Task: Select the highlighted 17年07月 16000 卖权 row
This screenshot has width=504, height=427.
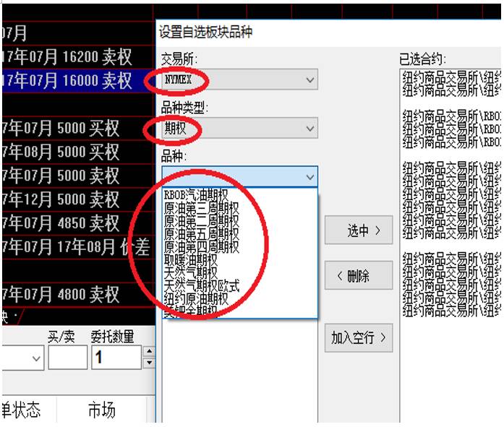Action: (77, 81)
